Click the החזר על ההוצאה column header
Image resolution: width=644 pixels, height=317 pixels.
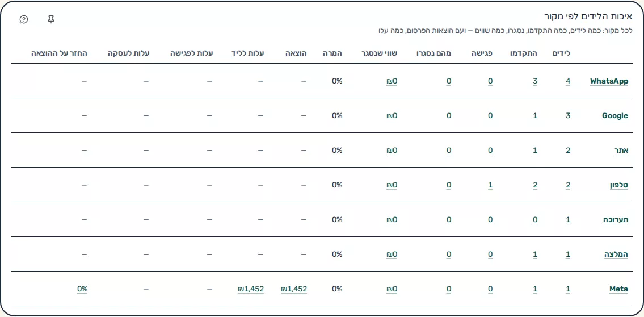pyautogui.click(x=59, y=53)
